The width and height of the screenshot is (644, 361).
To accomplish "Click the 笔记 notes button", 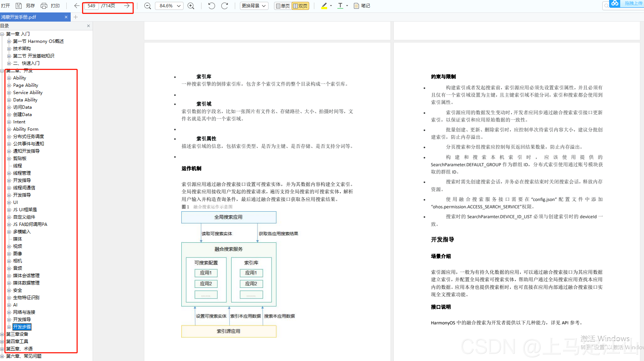I will (362, 6).
